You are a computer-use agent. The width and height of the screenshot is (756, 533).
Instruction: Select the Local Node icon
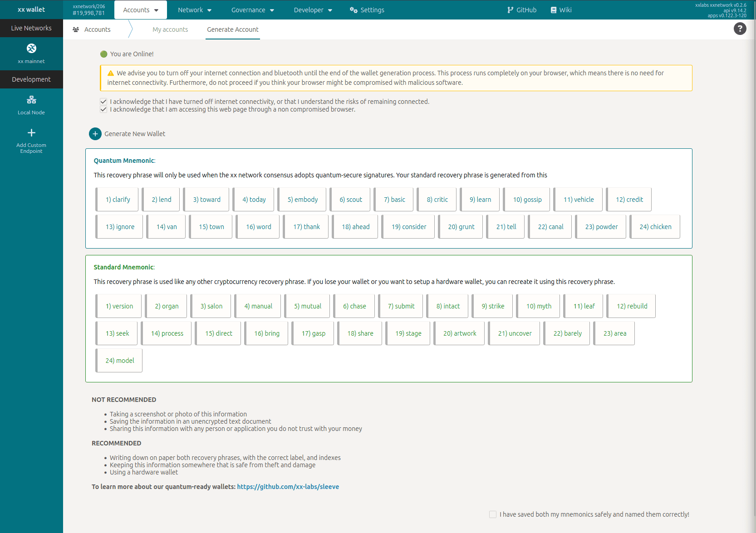pyautogui.click(x=31, y=100)
